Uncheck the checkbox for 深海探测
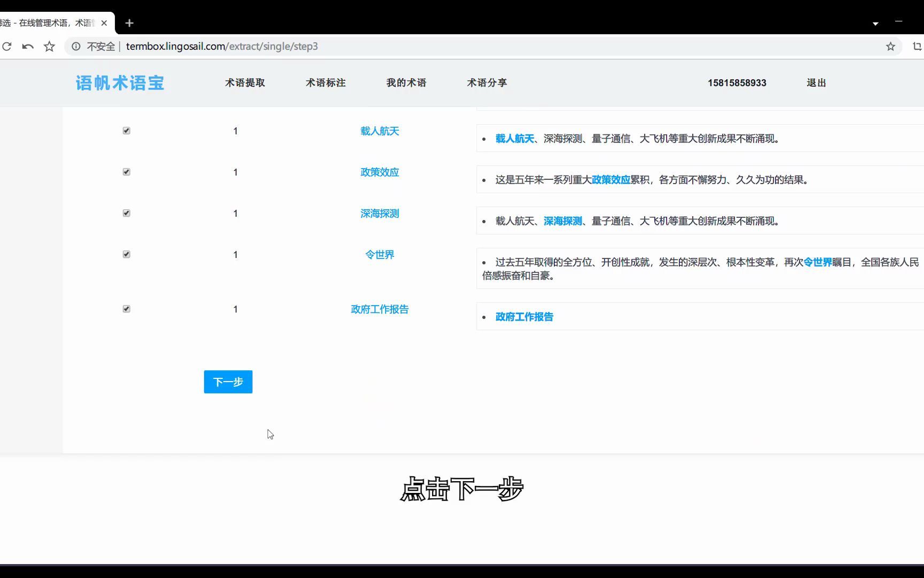The height and width of the screenshot is (578, 924). [x=126, y=213]
